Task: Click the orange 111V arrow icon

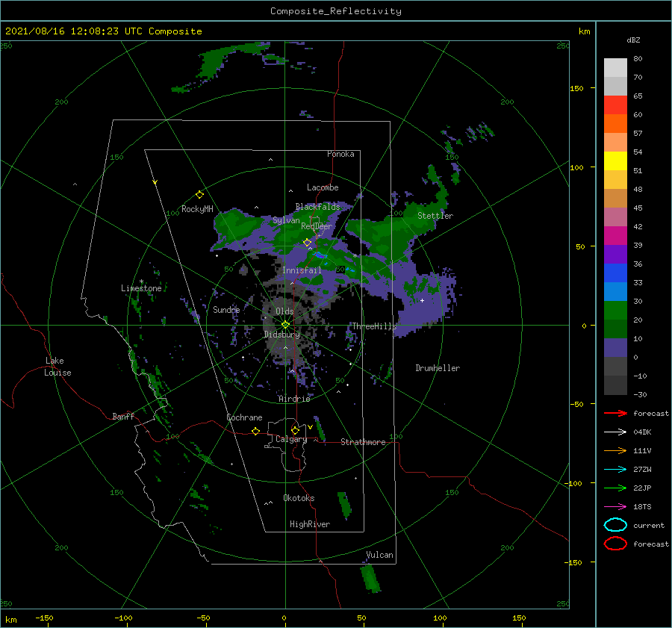Action: point(615,450)
